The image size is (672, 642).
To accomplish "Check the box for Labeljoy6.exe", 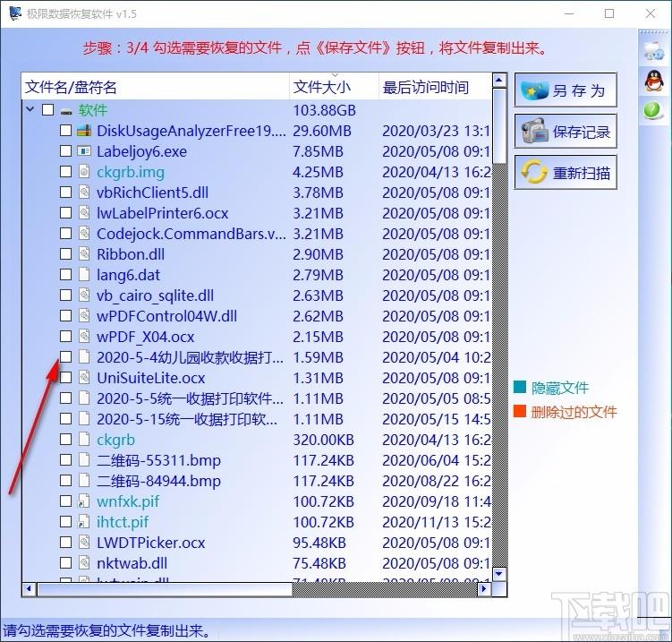I will pos(65,151).
